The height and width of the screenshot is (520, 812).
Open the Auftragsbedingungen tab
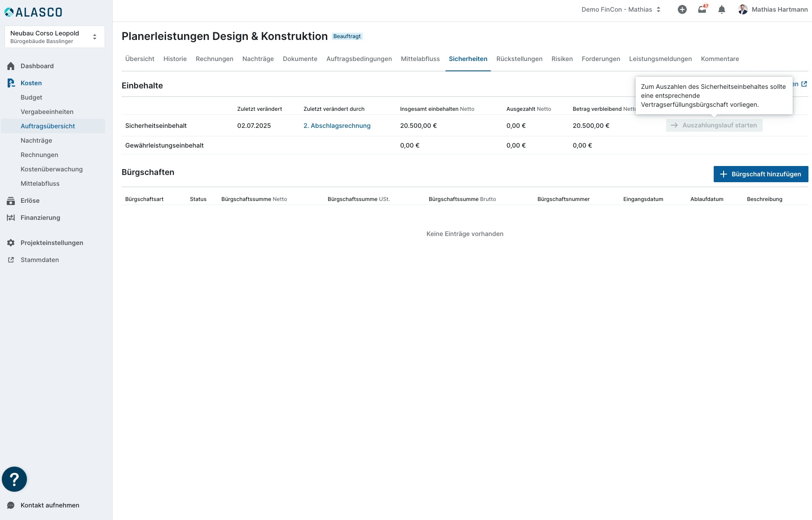(359, 59)
